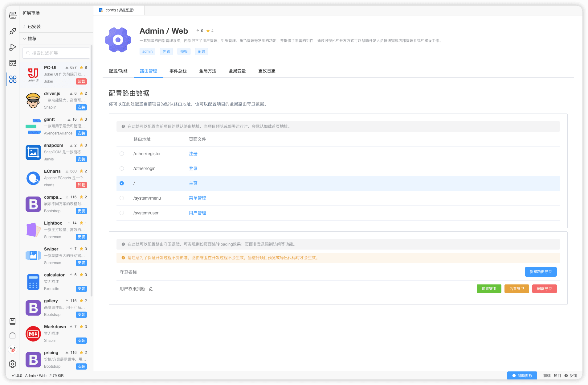This screenshot has width=588, height=385.
Task: Select the /other/register route radio
Action: [x=122, y=154]
